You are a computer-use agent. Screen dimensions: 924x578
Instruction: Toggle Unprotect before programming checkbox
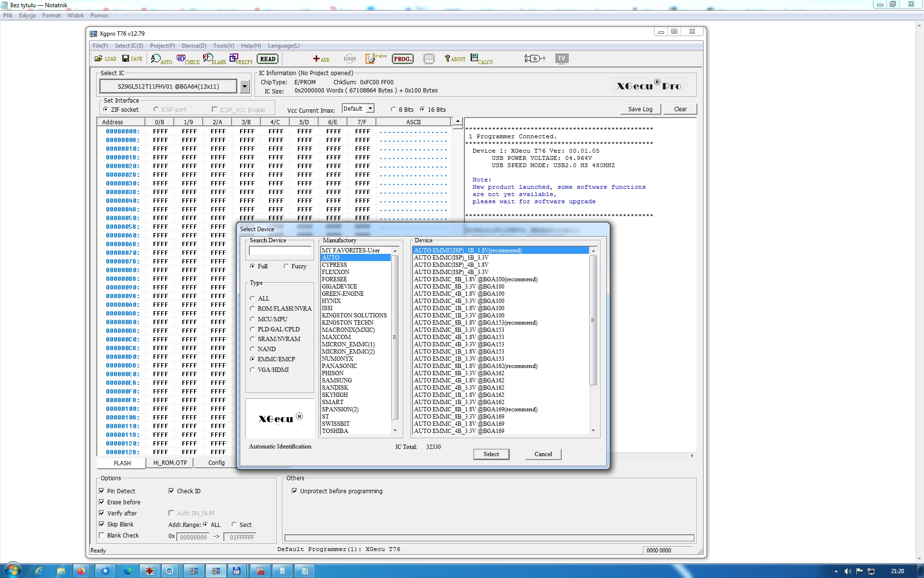pyautogui.click(x=295, y=491)
